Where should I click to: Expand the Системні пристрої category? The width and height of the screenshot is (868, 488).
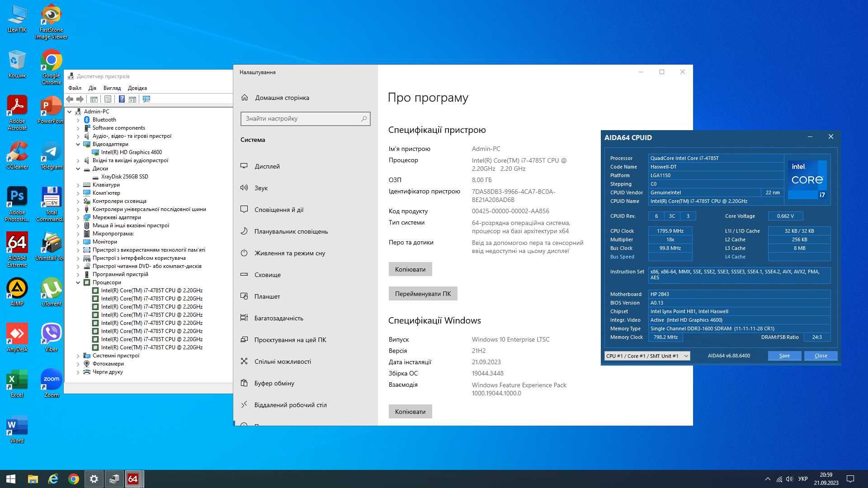tap(78, 356)
